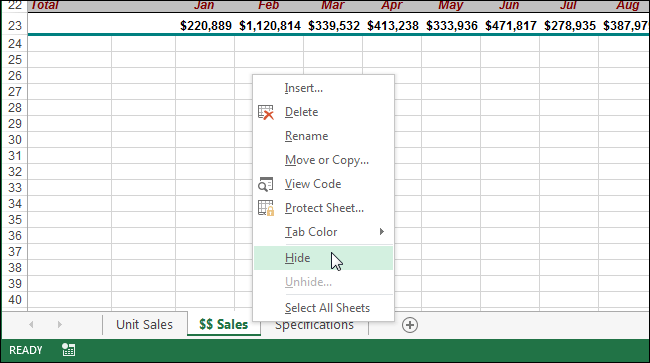Select row 30 header
The image size is (650, 363).
tap(15, 140)
